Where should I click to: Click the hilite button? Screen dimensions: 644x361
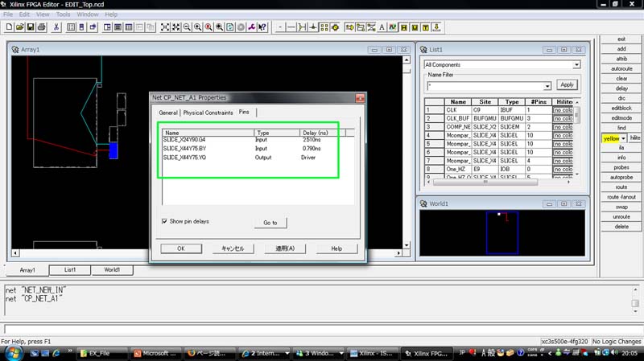[x=635, y=137]
